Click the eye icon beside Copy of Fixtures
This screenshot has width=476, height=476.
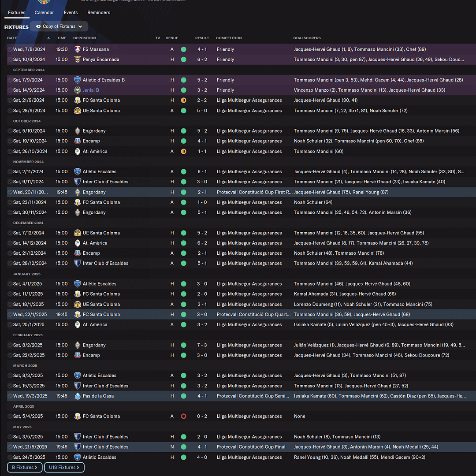click(38, 26)
